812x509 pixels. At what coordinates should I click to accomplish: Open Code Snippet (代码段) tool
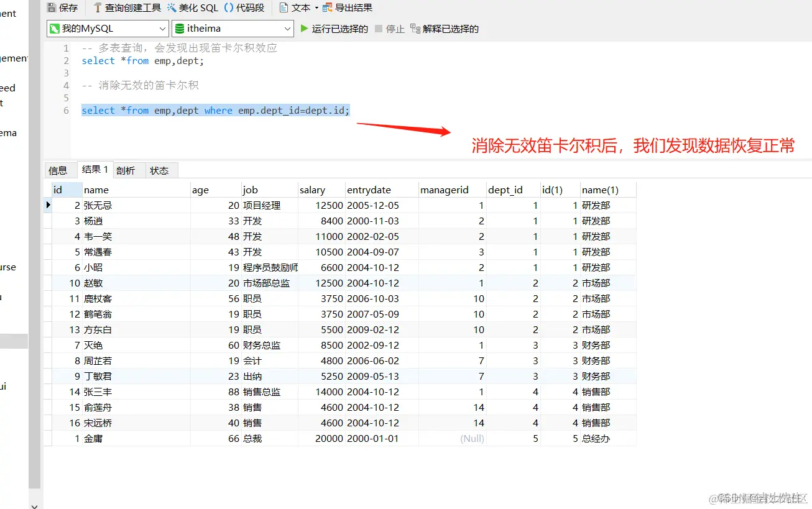pyautogui.click(x=244, y=8)
